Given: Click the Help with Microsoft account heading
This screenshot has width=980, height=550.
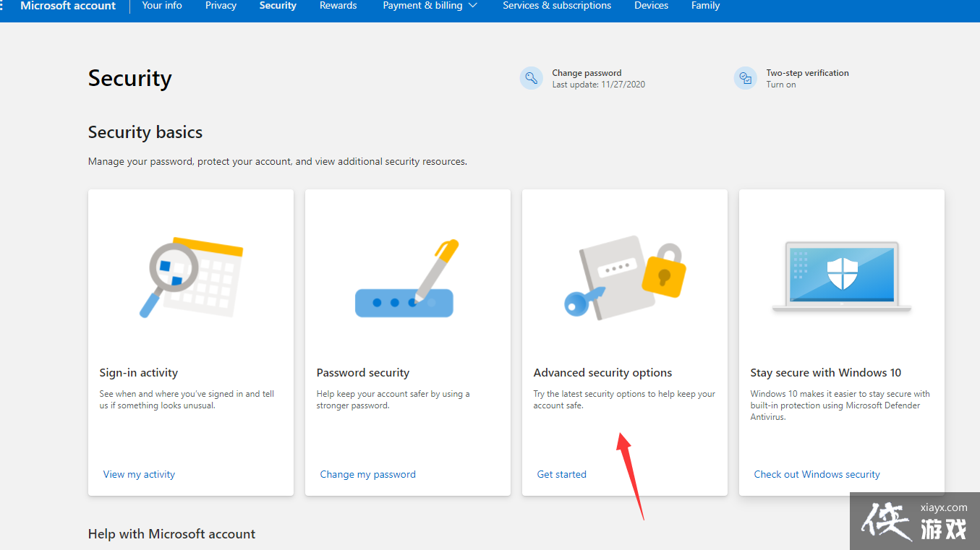Looking at the screenshot, I should [171, 534].
